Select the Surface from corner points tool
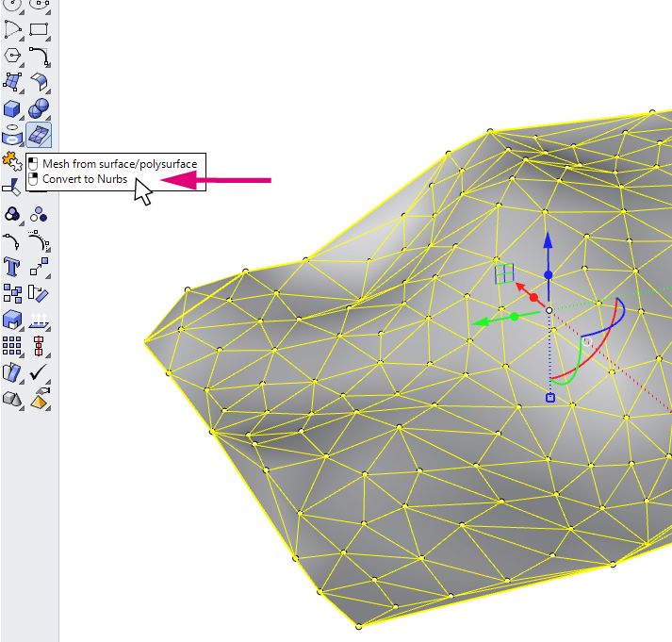The width and height of the screenshot is (672, 642). point(12,82)
